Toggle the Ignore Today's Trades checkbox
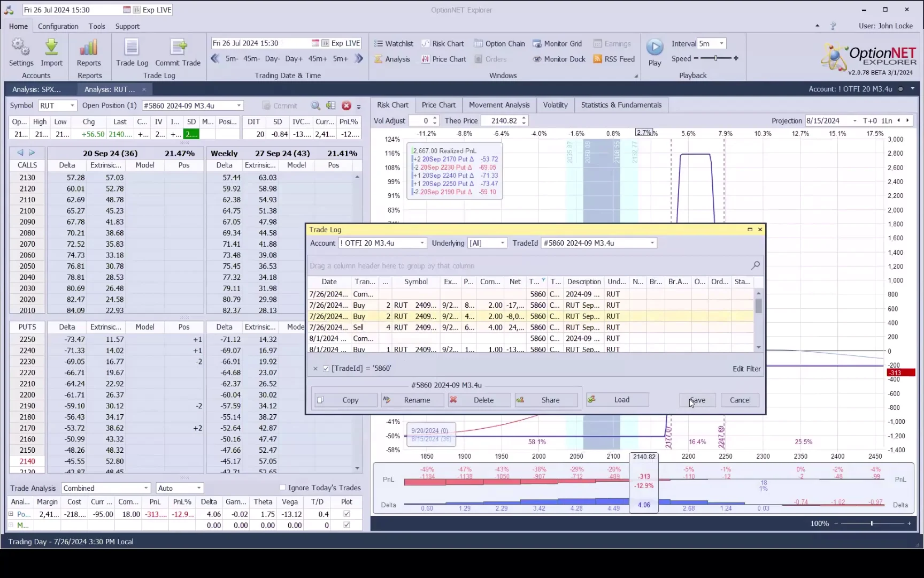Image resolution: width=924 pixels, height=578 pixels. point(283,488)
